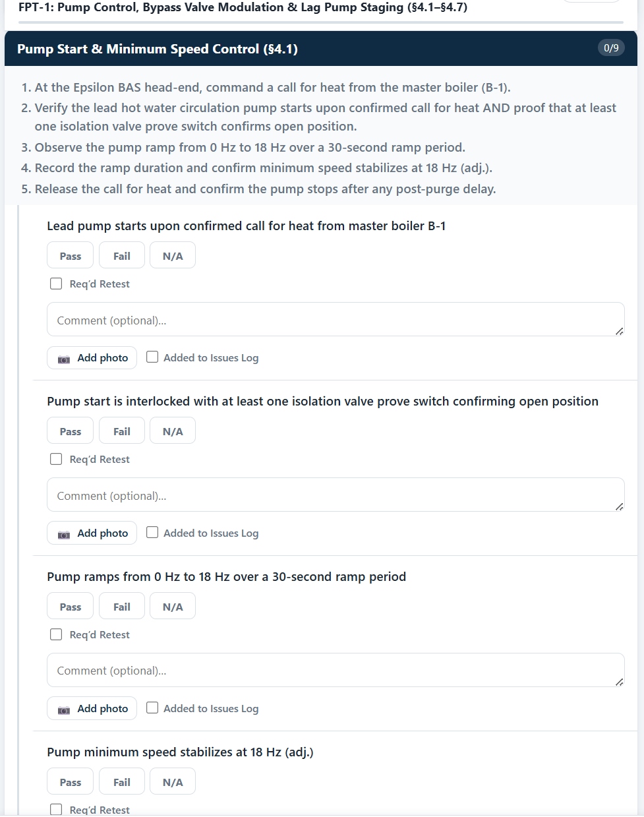Check Added to Issues Log for pump ramp item
644x817 pixels.
pos(152,708)
